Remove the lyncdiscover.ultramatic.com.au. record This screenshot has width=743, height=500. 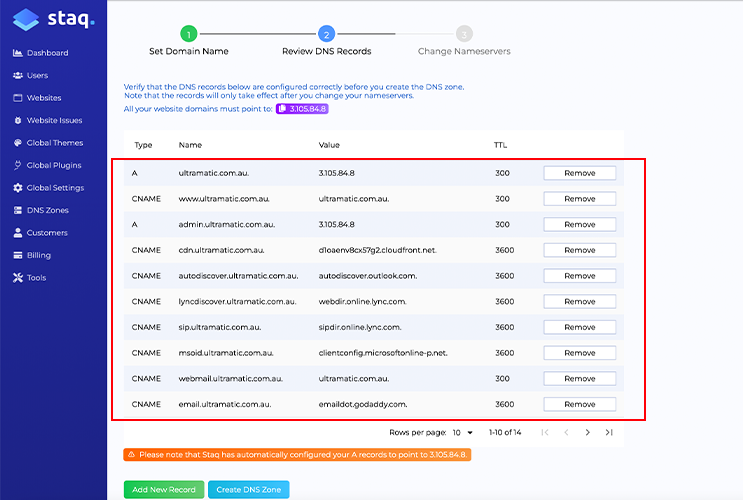tap(580, 301)
